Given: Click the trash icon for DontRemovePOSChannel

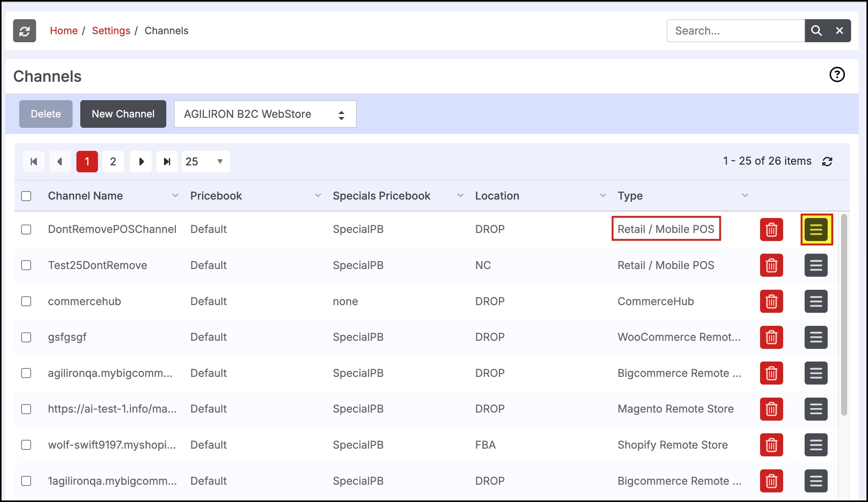Looking at the screenshot, I should tap(771, 230).
